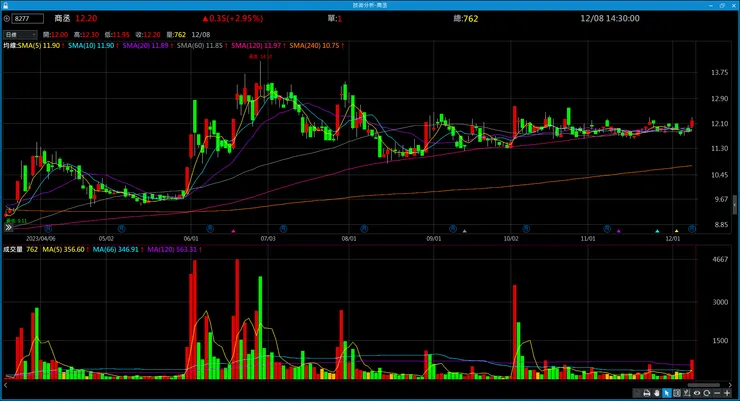This screenshot has width=740, height=401.
Task: Click the axis chart settings icon
Action: coord(687,393)
